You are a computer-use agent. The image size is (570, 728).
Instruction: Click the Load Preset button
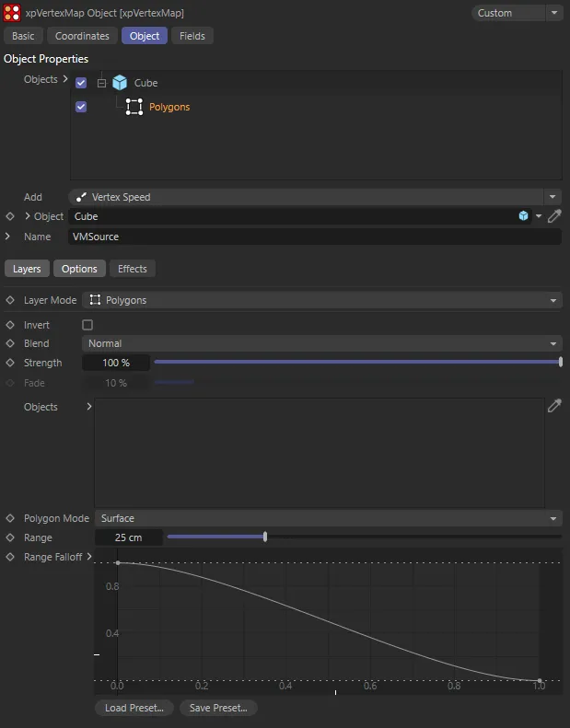[x=134, y=708]
